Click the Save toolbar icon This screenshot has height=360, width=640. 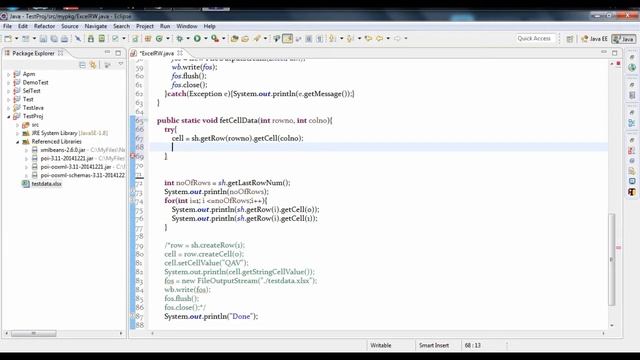click(43, 38)
